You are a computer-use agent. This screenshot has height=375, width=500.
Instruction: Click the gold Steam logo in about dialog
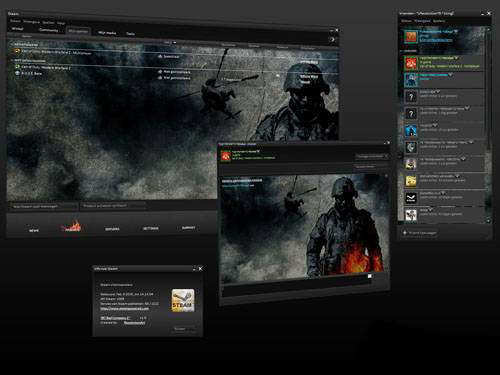(x=183, y=300)
